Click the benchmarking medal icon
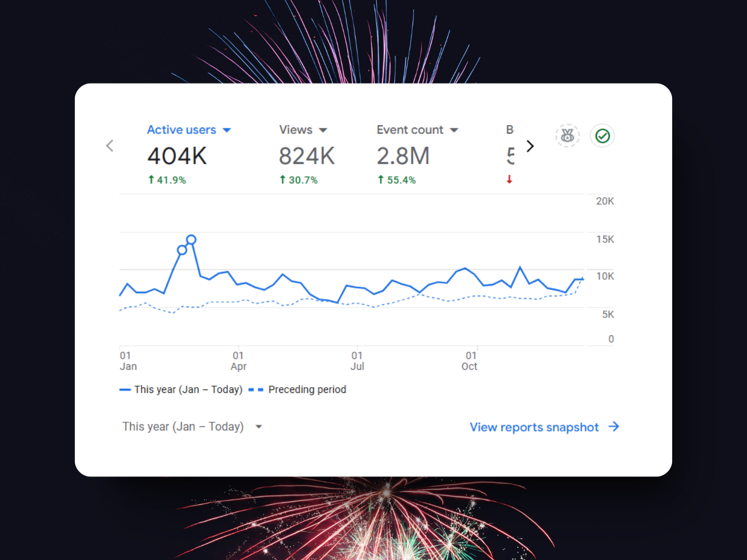747x560 pixels. pyautogui.click(x=567, y=135)
